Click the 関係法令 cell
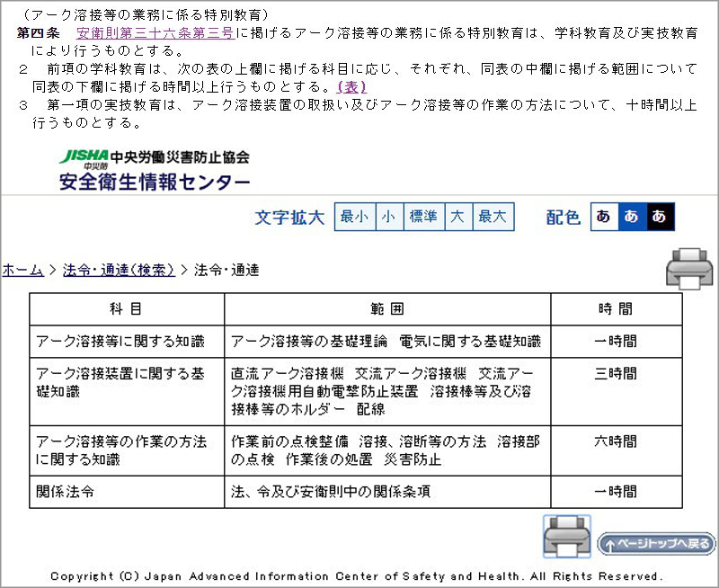Screen dimensions: 719x588 127,492
